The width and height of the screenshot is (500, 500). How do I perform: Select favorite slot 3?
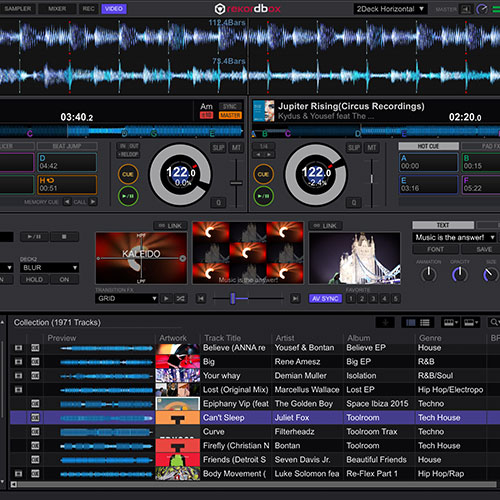pyautogui.click(x=373, y=298)
